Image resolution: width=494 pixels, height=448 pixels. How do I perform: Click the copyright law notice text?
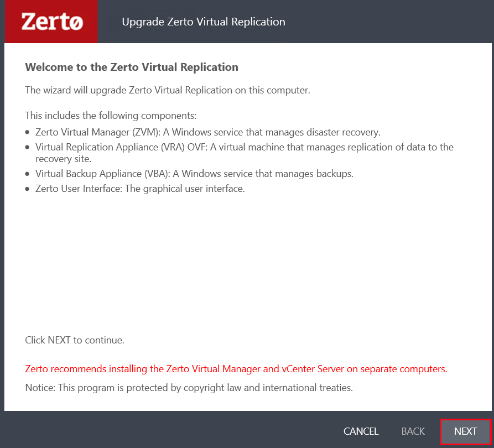click(x=189, y=388)
